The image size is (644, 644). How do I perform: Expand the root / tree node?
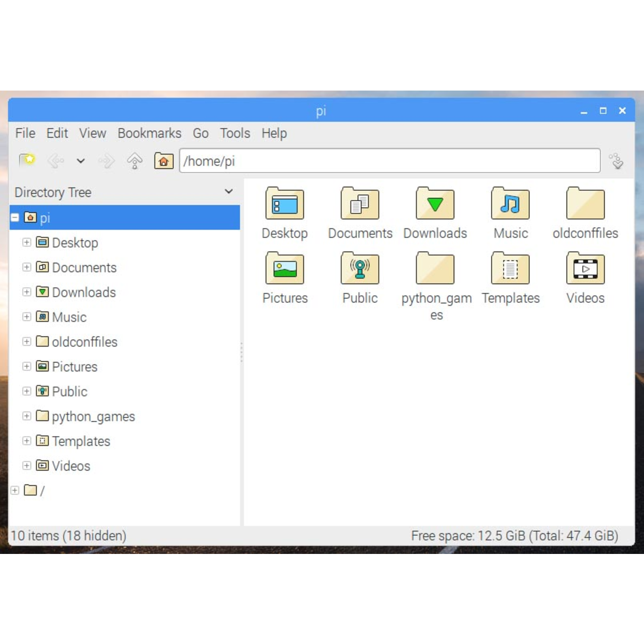[x=15, y=490]
